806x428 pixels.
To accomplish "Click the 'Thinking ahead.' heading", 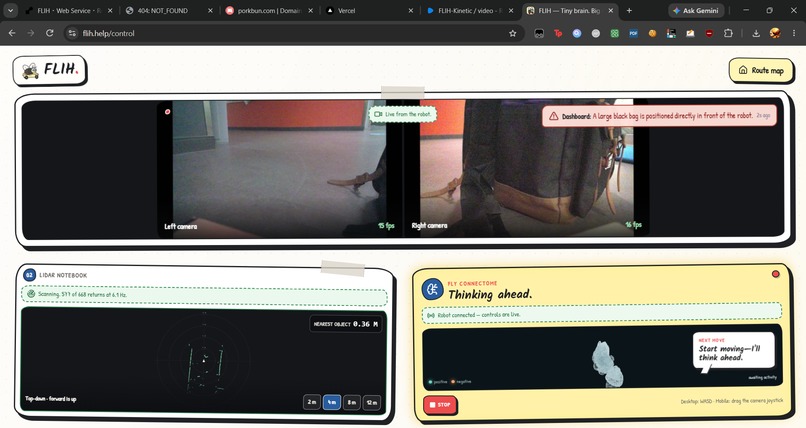I will 490,294.
